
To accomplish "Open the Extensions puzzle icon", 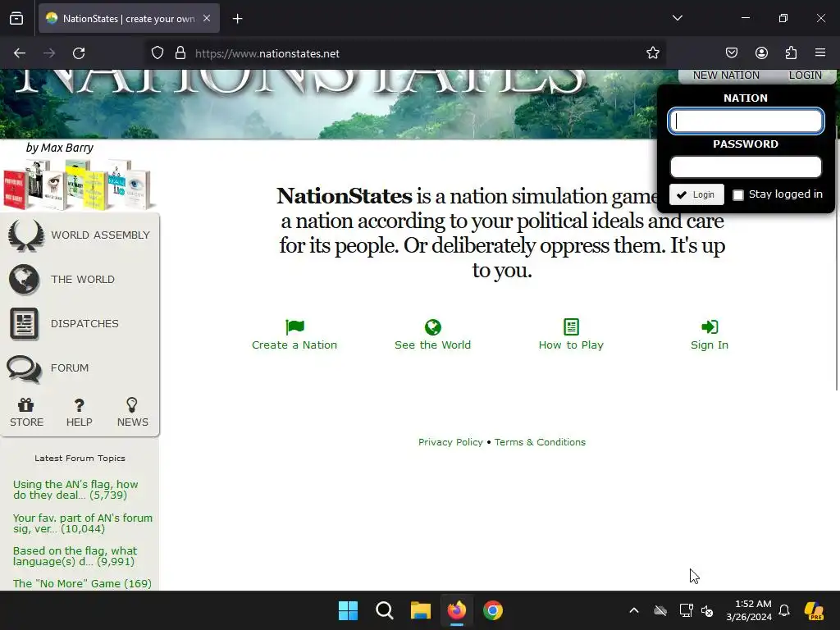I will (x=791, y=53).
